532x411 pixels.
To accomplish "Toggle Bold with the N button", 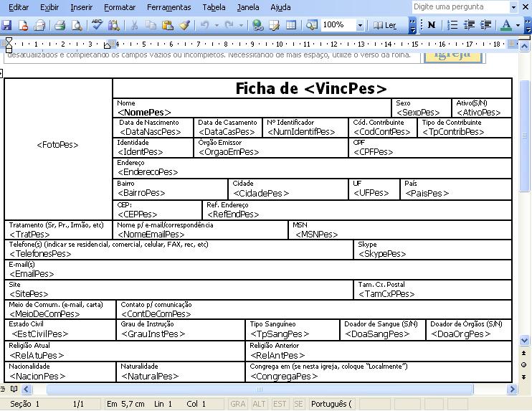I will 432,25.
